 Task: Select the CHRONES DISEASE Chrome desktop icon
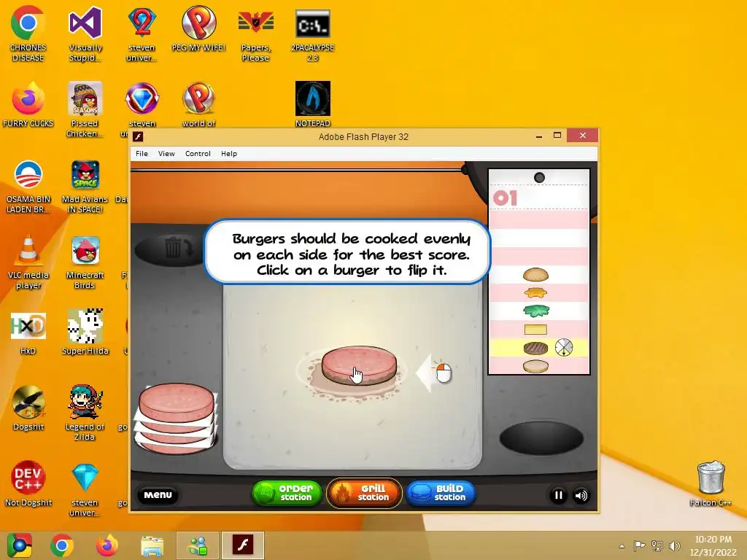[28, 34]
